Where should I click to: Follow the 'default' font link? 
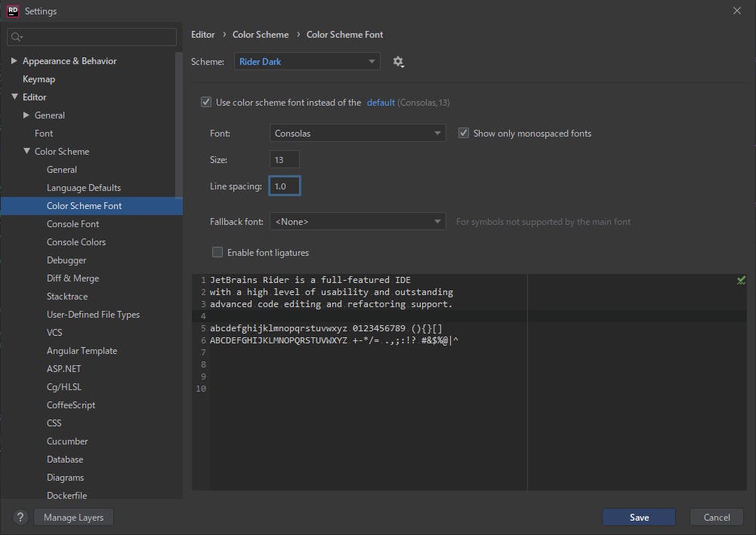point(381,102)
